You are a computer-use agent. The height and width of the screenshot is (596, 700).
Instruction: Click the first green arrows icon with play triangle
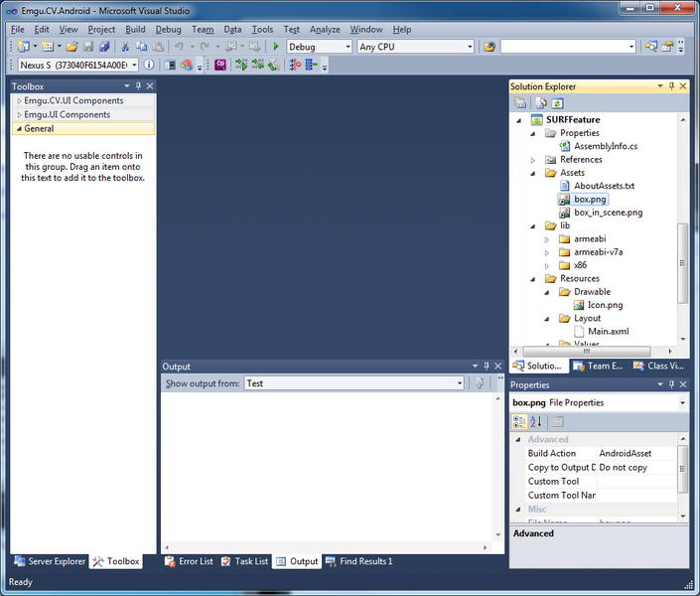(241, 66)
